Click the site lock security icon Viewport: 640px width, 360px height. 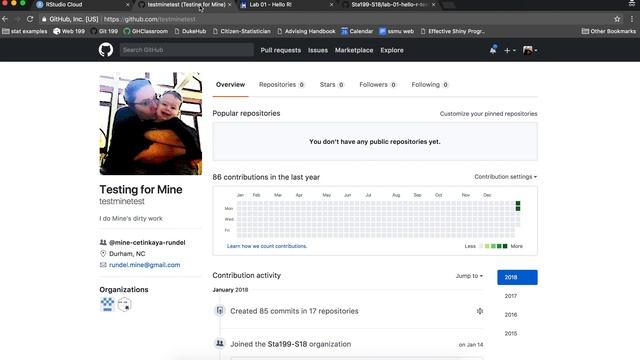[44, 19]
